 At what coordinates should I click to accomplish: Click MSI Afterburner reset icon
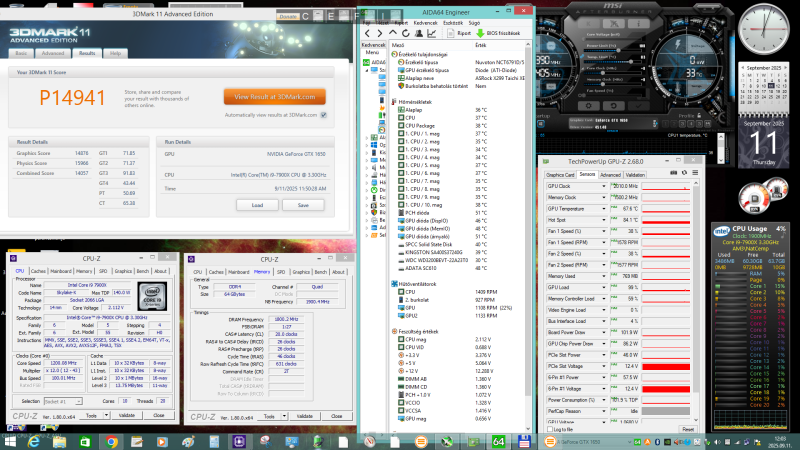[613, 106]
